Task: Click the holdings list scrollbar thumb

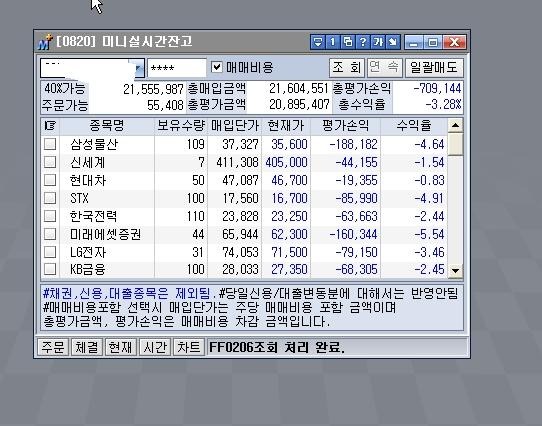Action: coord(455,144)
